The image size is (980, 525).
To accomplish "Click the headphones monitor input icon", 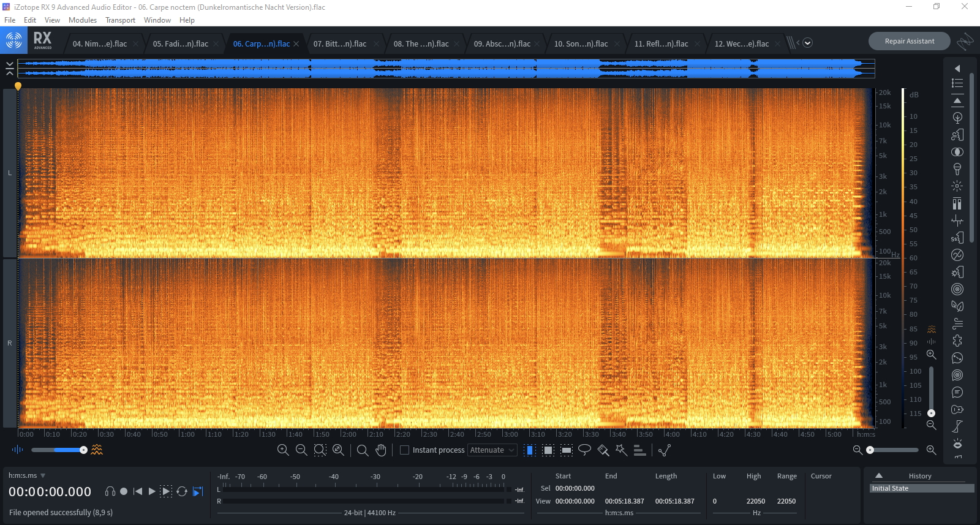I will coord(110,491).
